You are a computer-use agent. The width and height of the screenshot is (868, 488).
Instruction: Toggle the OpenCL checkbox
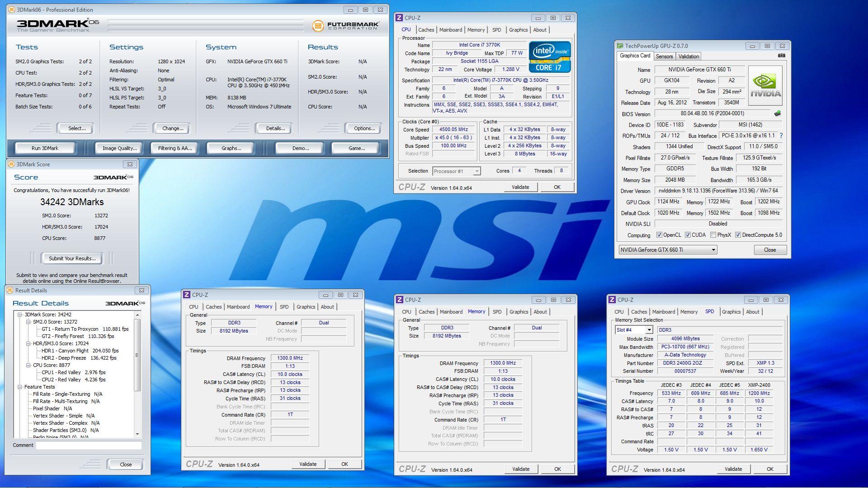659,235
